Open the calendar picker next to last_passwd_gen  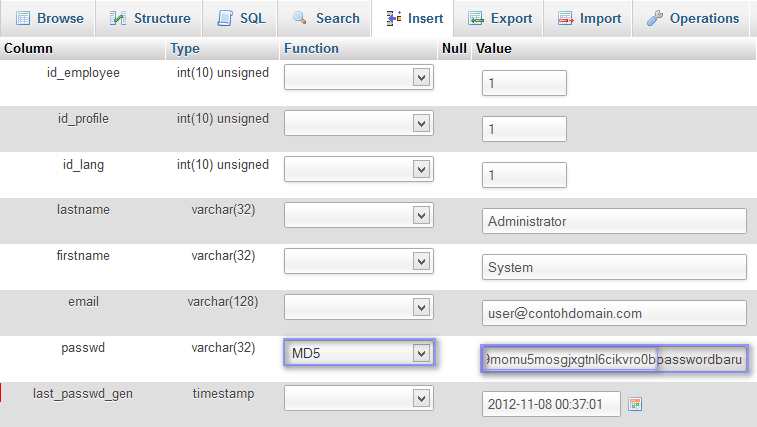(x=634, y=404)
